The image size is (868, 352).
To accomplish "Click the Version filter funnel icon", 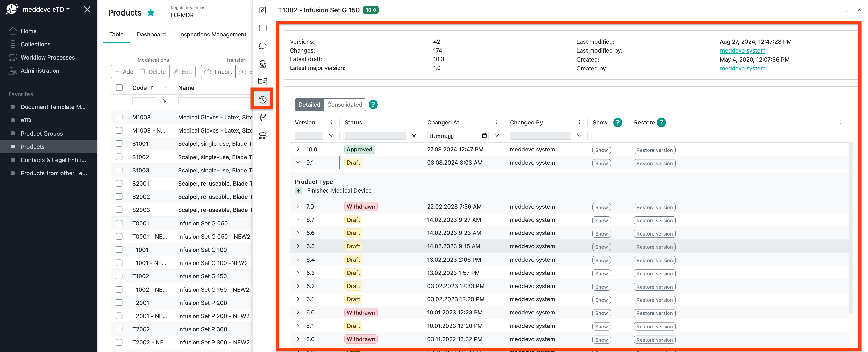I will click(331, 136).
